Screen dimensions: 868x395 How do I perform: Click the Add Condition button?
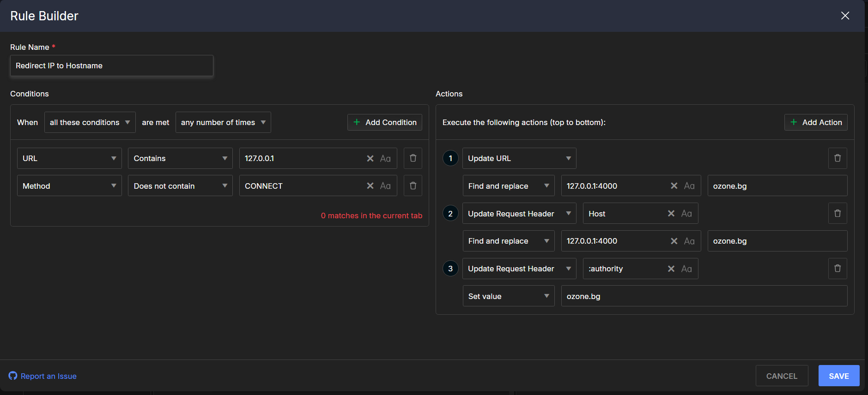[385, 122]
